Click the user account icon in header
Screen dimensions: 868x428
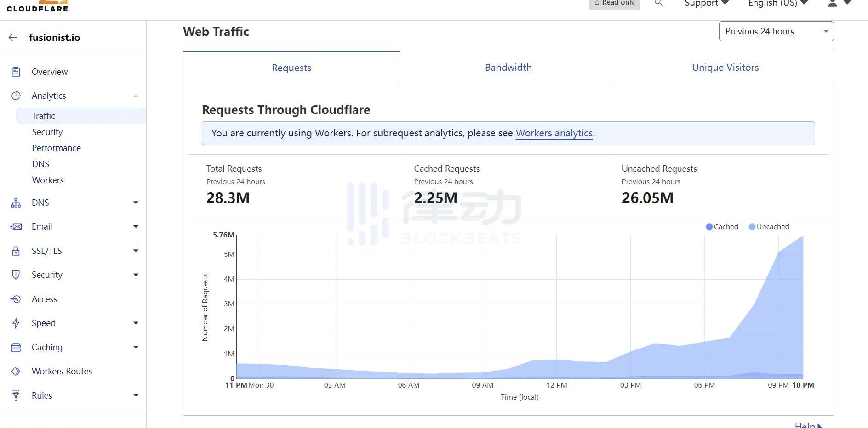[x=833, y=4]
